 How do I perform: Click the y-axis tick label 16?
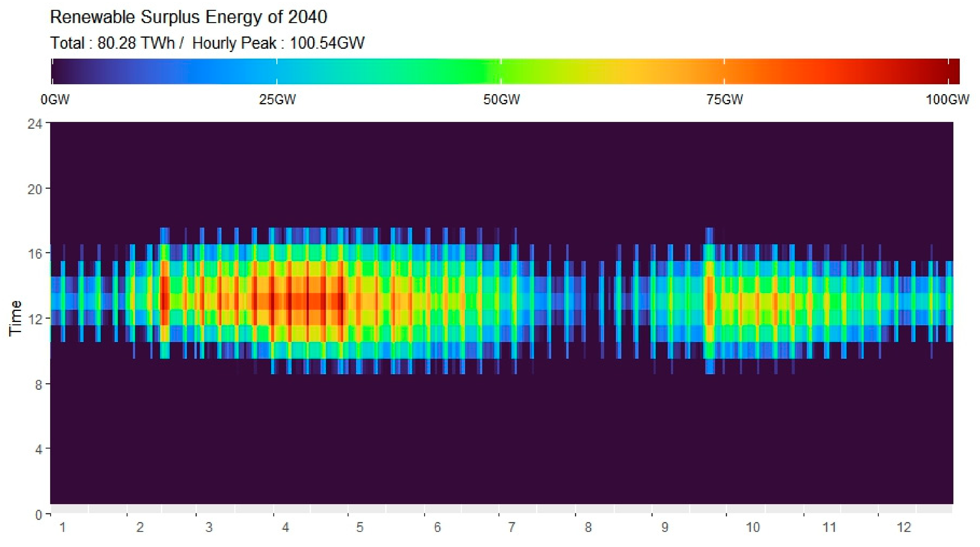tap(35, 254)
